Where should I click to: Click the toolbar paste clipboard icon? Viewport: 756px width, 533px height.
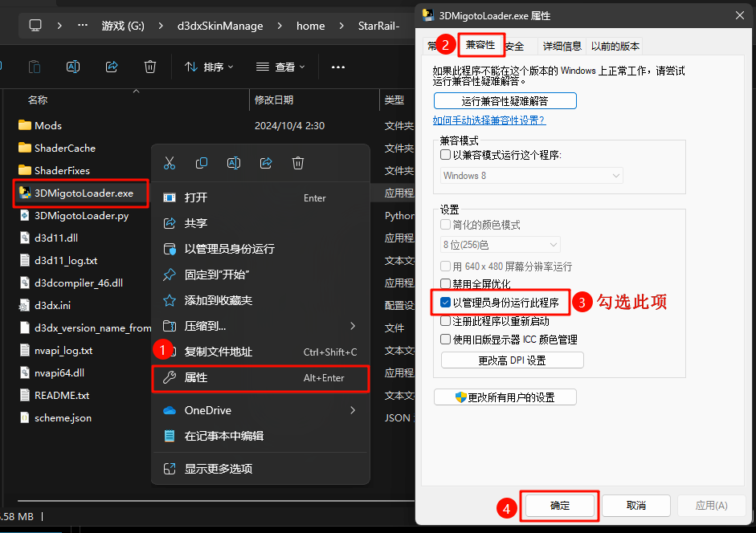[35, 67]
